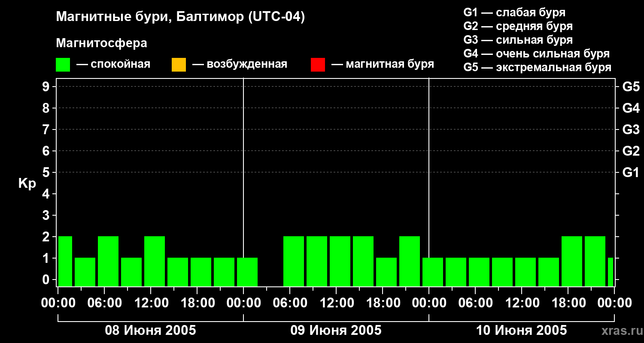Viewport: 644px width, 343px height.
Task: Select the 18:00–21:00 bar on 09 Июня
Action: coord(386,272)
